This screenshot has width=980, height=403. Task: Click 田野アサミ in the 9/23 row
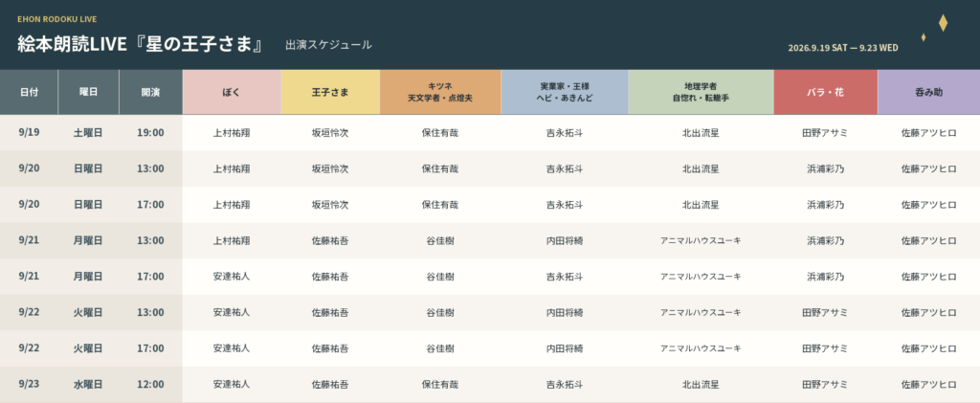point(826,384)
